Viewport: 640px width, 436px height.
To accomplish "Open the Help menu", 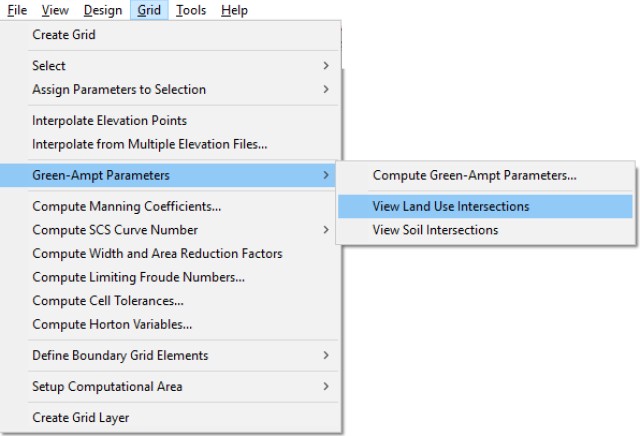I will [x=234, y=10].
